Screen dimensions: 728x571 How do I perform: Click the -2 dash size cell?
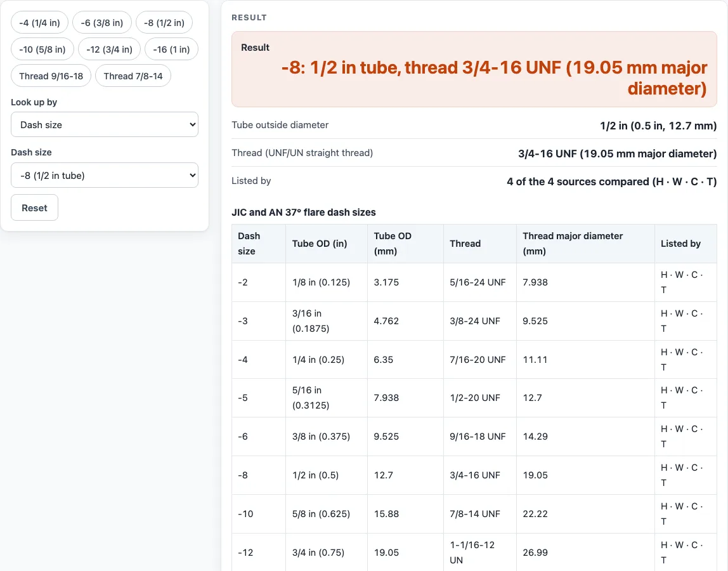[259, 282]
